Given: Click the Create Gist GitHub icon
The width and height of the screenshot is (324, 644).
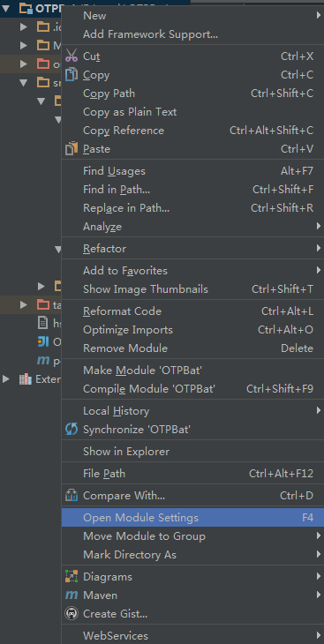Looking at the screenshot, I should [x=72, y=614].
